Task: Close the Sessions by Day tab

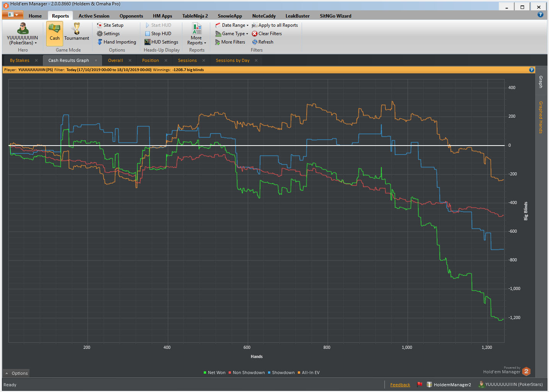Action: point(256,60)
